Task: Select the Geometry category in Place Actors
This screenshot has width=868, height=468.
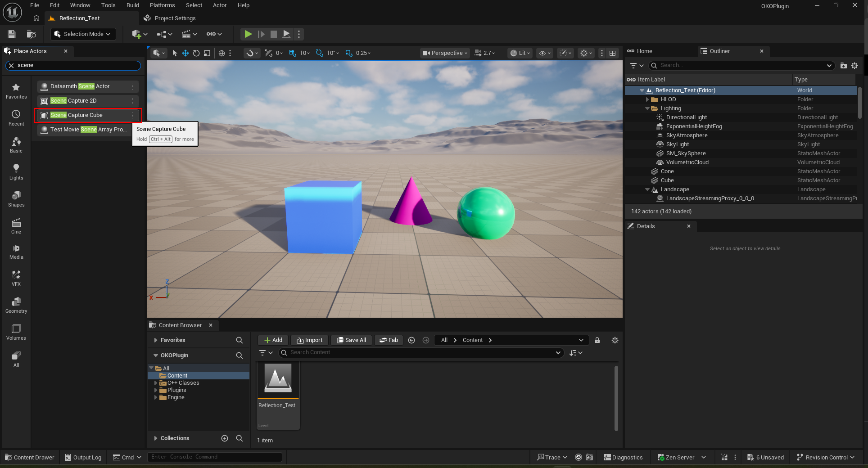Action: point(16,306)
